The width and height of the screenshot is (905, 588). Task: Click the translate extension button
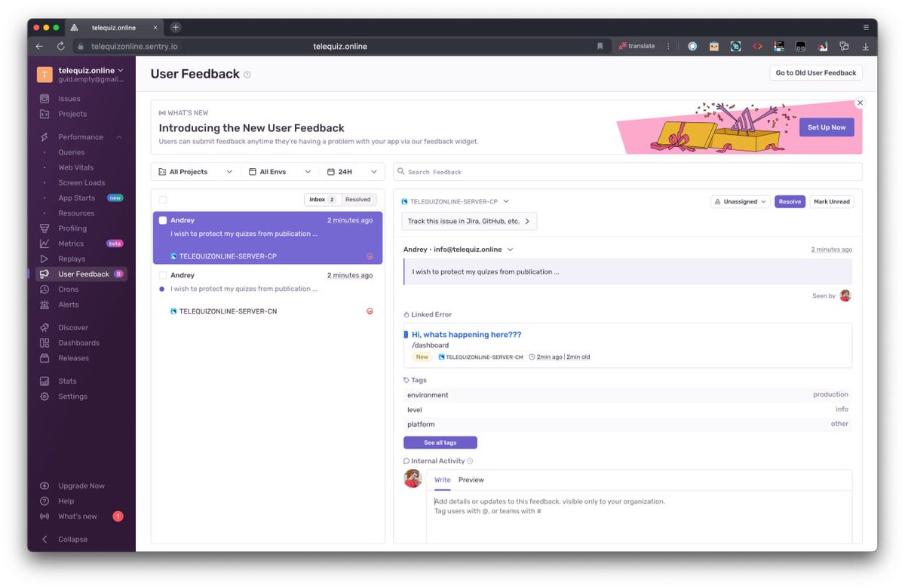[x=637, y=46]
